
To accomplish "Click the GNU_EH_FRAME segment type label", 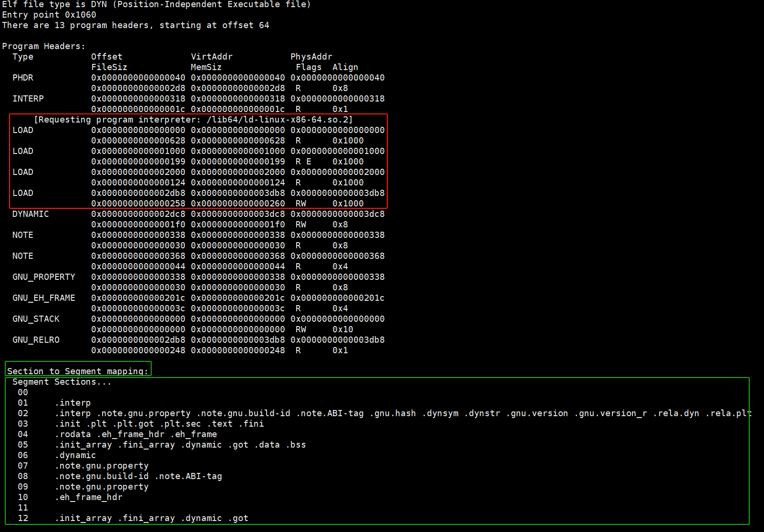I will (44, 298).
